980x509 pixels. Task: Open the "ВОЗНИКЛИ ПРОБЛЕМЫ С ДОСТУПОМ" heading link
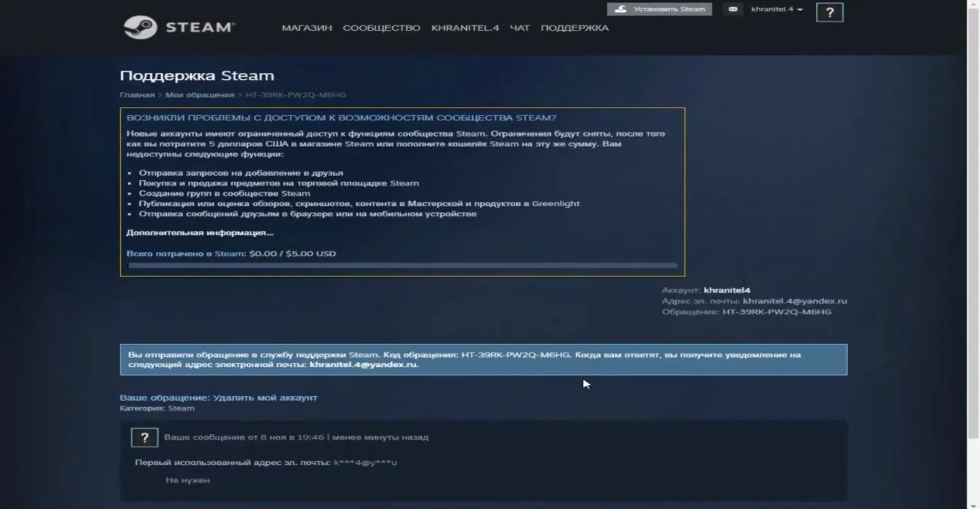(342, 118)
